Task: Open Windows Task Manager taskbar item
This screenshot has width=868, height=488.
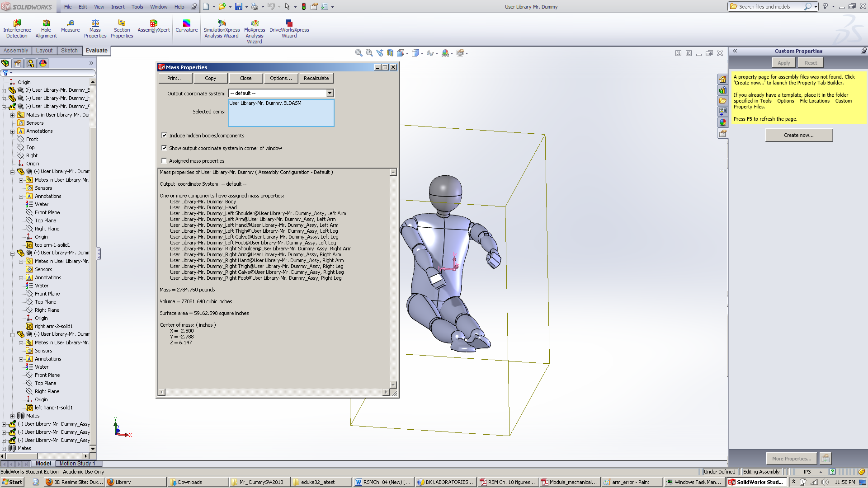Action: tap(694, 482)
